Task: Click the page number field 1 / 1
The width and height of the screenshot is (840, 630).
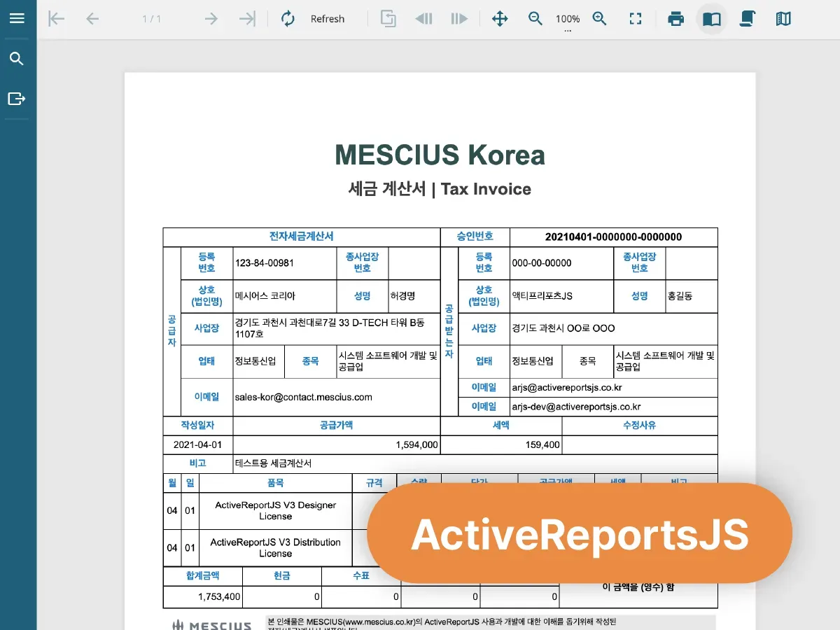Action: [152, 19]
